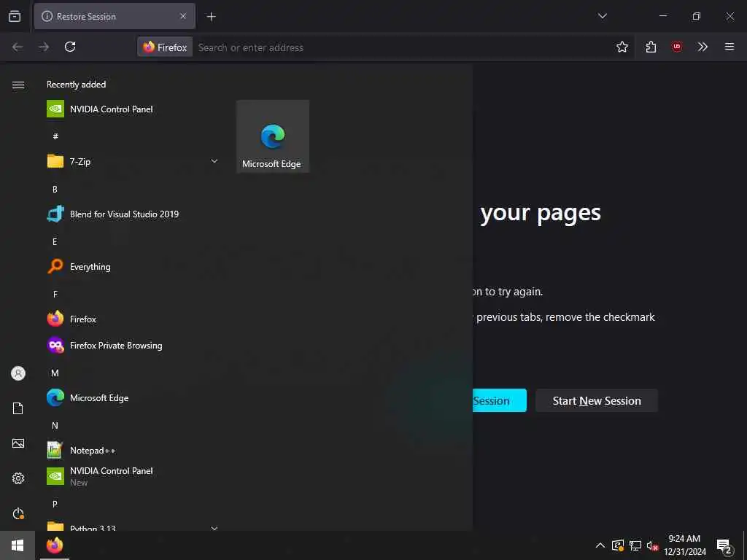Reload the current Firefox page

(70, 47)
